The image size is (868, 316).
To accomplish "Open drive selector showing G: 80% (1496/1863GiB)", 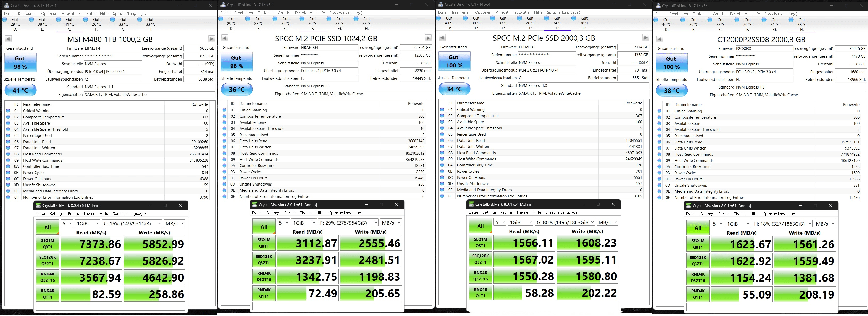I will tap(565, 222).
